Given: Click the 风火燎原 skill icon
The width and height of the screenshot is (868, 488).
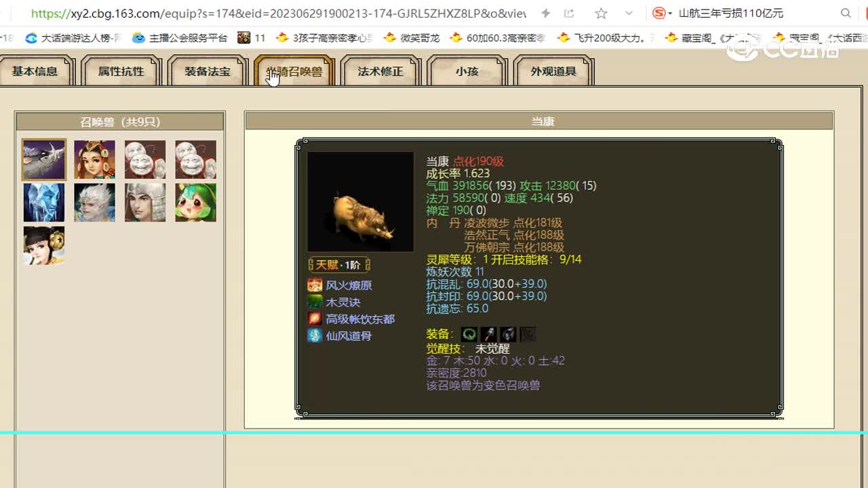Looking at the screenshot, I should pos(315,285).
